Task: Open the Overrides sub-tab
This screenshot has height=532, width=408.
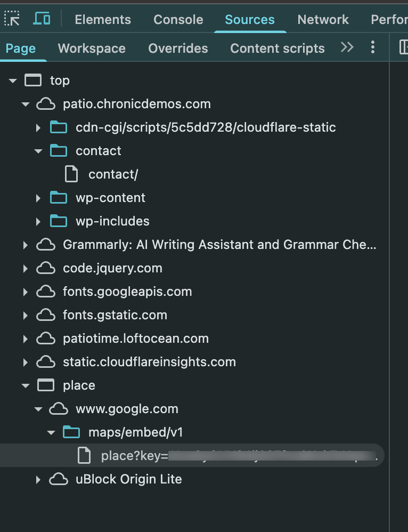Action: (178, 49)
